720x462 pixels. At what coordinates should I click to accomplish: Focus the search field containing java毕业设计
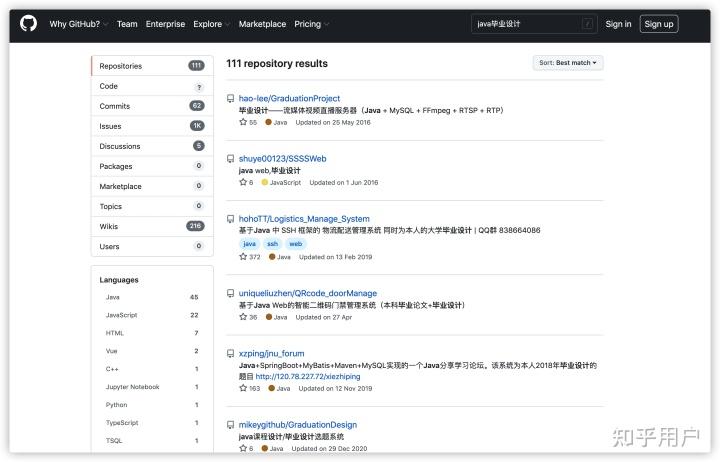click(534, 24)
